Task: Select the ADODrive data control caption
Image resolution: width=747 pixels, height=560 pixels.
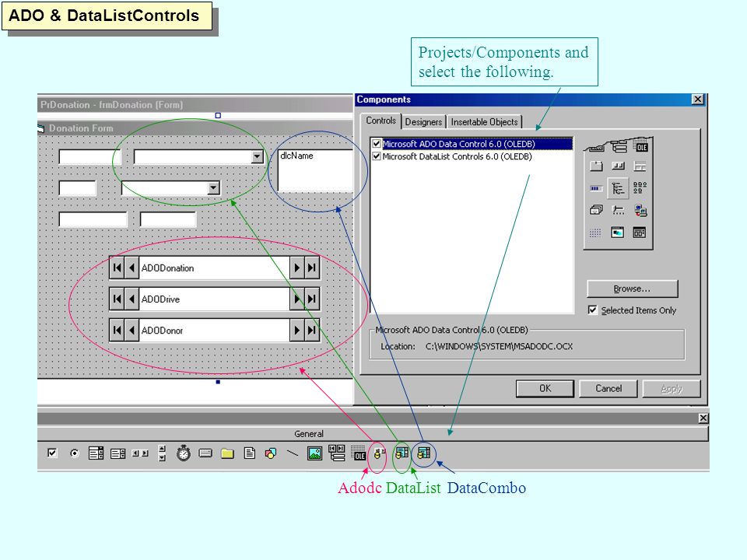Action: (160, 299)
